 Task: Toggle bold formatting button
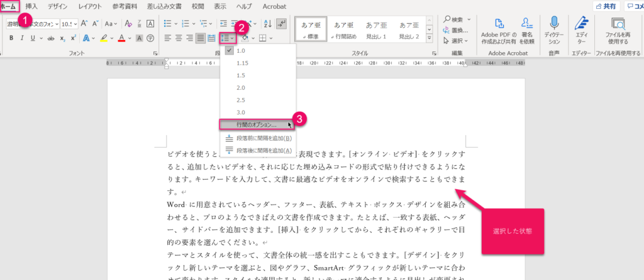click(11, 38)
